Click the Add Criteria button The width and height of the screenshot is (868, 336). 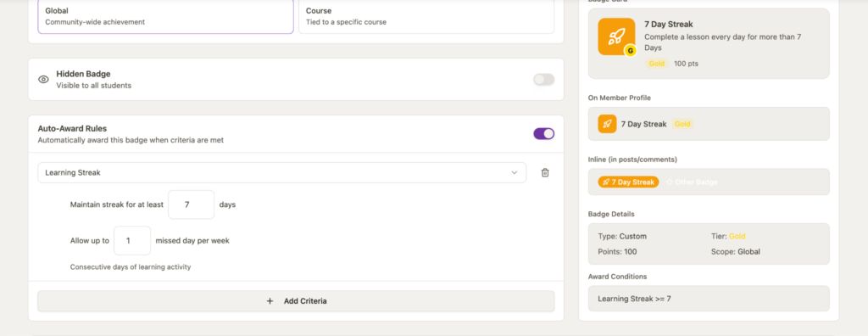[x=296, y=301]
